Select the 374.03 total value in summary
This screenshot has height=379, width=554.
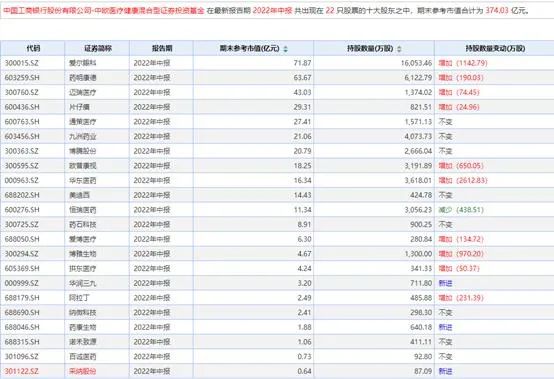click(x=496, y=11)
